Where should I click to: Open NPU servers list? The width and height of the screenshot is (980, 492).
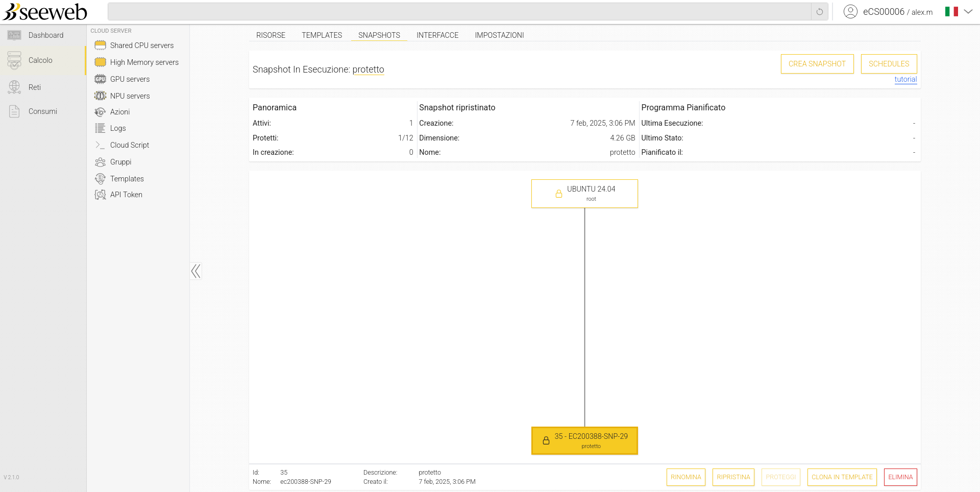130,96
